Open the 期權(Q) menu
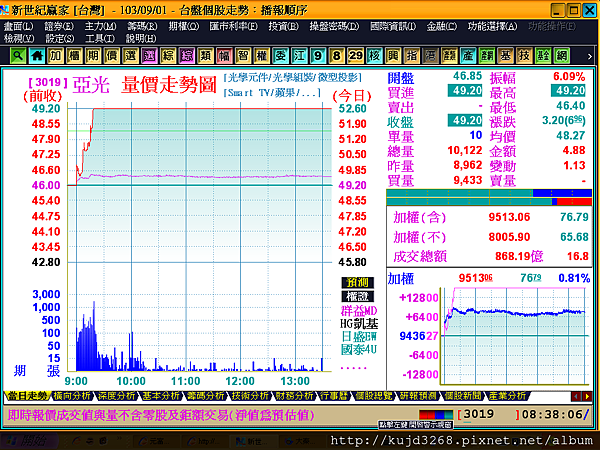Viewport: 600px width, 450px height. click(x=184, y=26)
